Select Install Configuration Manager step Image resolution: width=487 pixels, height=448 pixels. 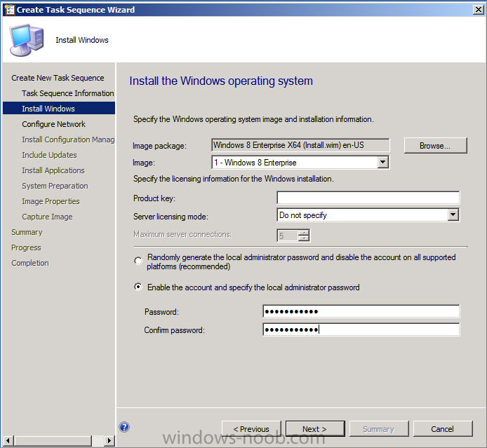(x=68, y=140)
